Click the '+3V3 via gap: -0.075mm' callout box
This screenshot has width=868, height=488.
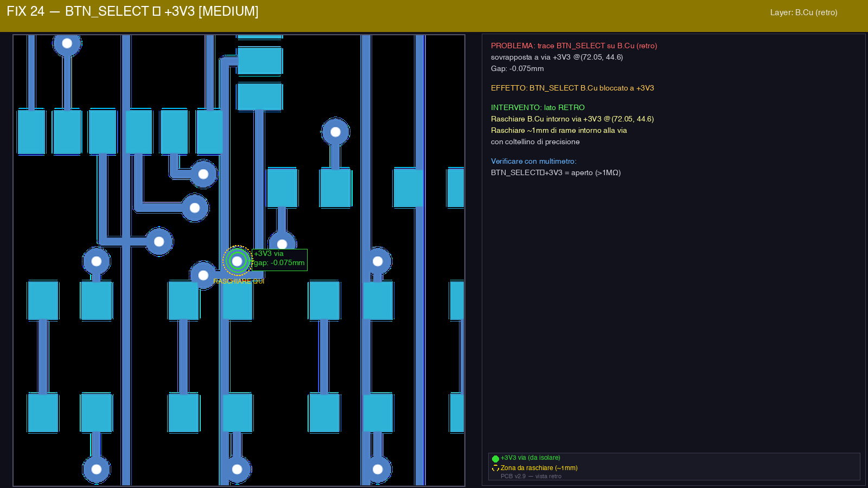click(x=280, y=260)
